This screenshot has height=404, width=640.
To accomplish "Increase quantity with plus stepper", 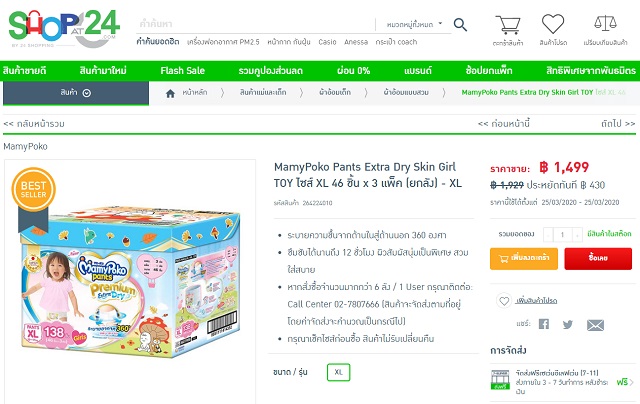I will click(577, 235).
